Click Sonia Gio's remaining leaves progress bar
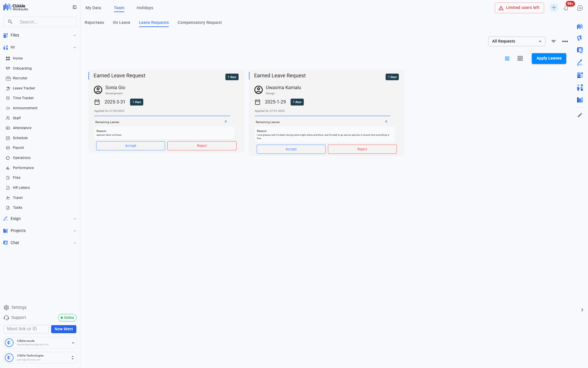Image resolution: width=588 pixels, height=368 pixels. [162, 116]
